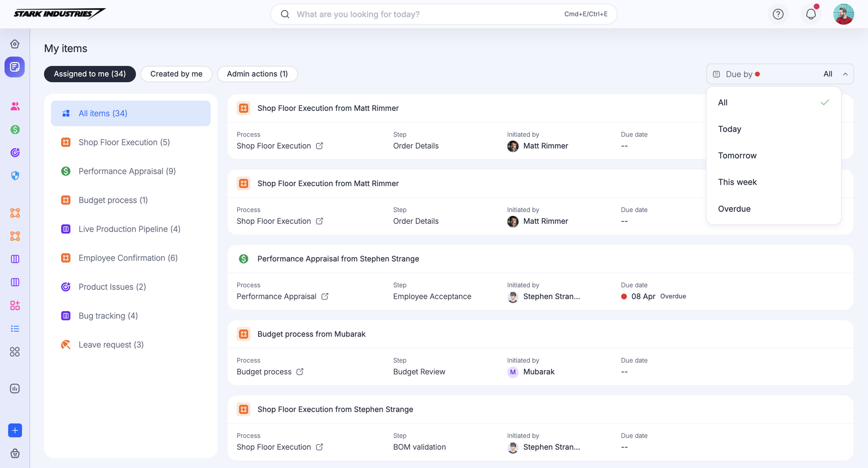
Task: Select the Today due-by option
Action: click(x=729, y=129)
